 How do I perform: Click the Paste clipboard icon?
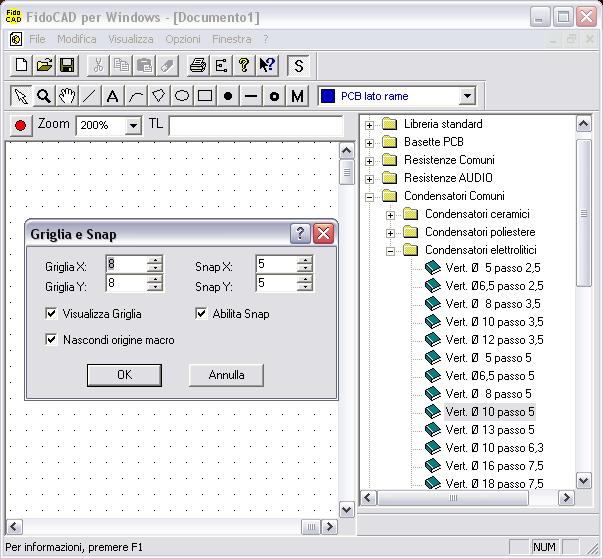(144, 65)
